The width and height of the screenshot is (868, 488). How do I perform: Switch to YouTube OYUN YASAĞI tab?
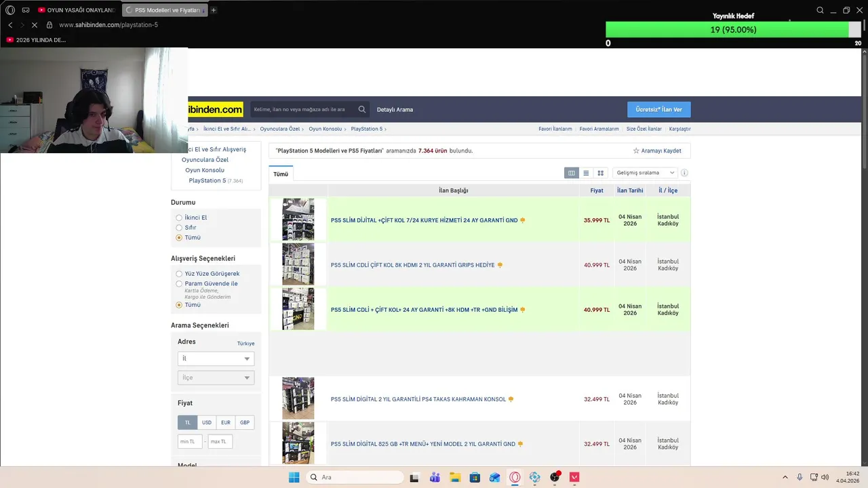tap(76, 10)
